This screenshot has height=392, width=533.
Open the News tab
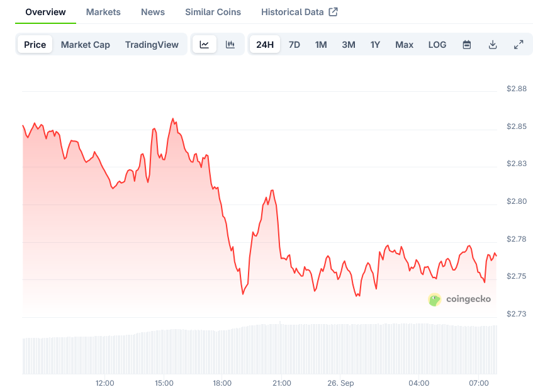(153, 12)
